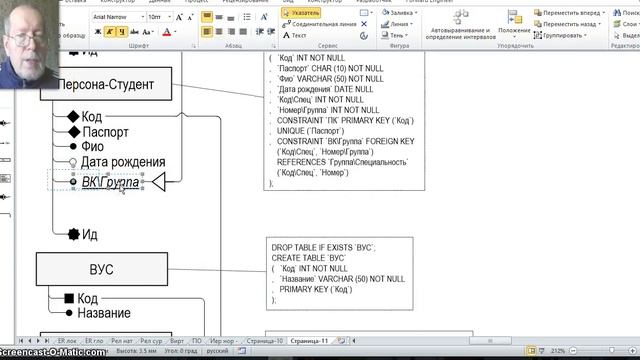Toggle bold (Ж) formatting

point(98,31)
